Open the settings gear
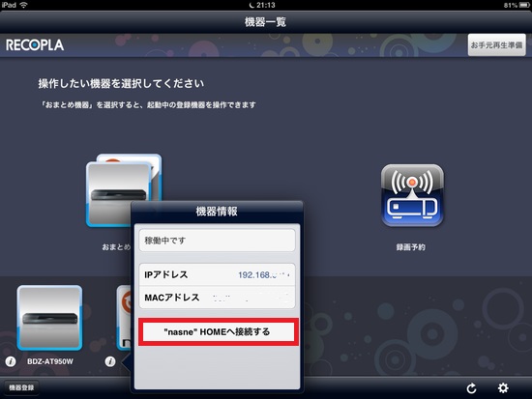 [503, 387]
